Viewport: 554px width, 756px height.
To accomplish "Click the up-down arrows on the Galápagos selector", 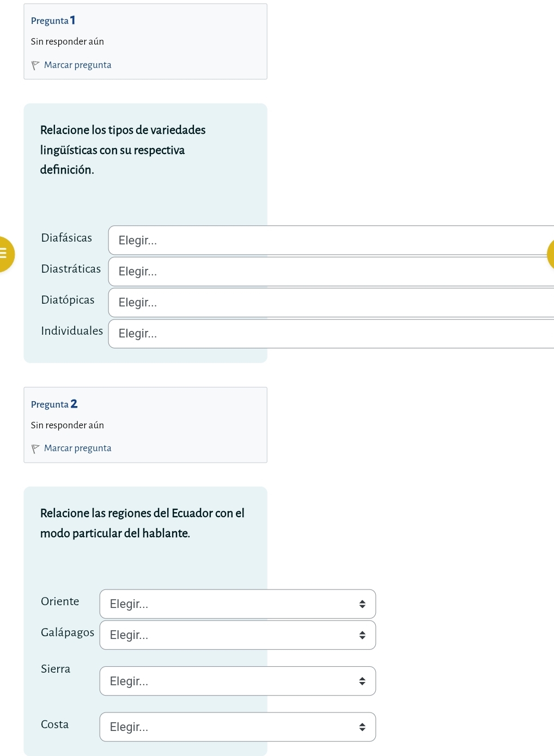I will (x=362, y=635).
